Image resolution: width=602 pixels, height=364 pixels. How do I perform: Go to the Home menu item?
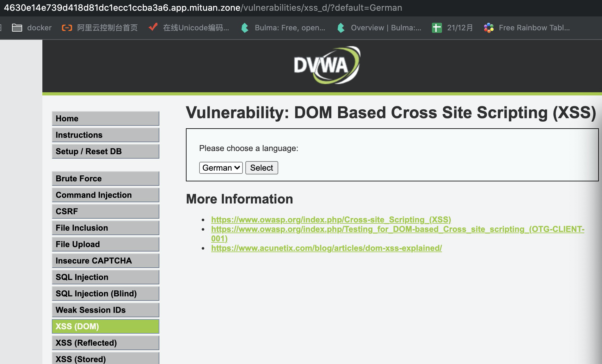tap(105, 118)
